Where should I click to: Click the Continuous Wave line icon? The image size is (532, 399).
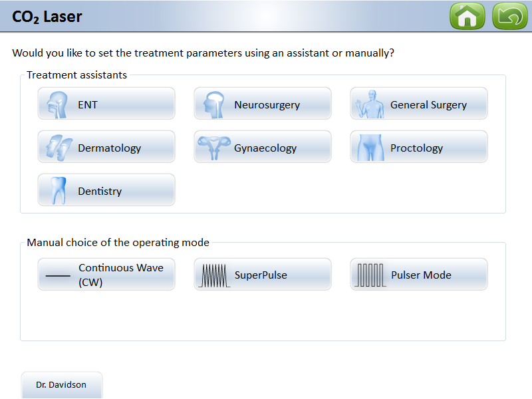58,275
